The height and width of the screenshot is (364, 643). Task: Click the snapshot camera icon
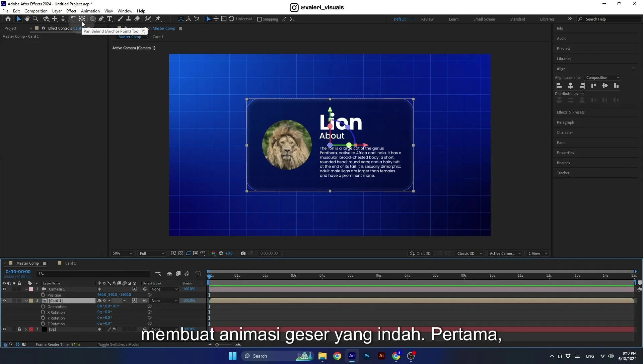click(x=243, y=253)
